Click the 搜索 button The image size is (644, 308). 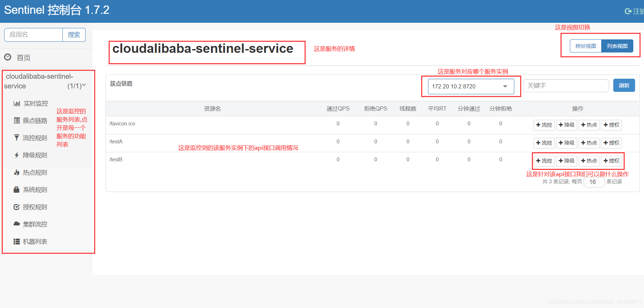(x=74, y=35)
